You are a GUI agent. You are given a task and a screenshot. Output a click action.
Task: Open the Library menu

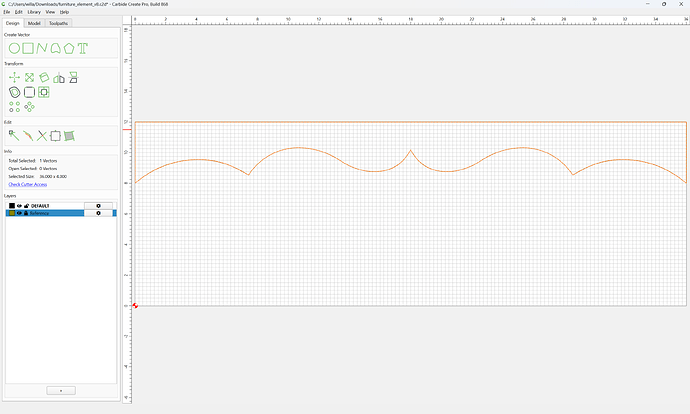34,12
